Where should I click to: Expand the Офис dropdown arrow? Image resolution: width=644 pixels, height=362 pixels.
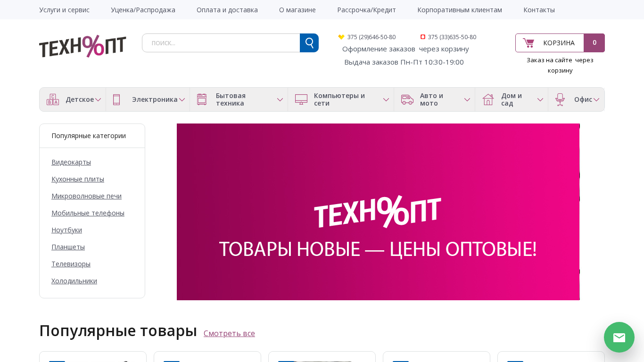click(x=596, y=100)
